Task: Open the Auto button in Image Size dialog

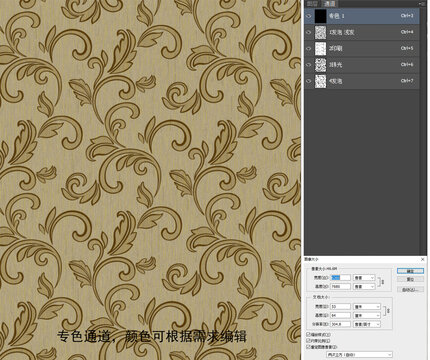Action: pos(410,290)
